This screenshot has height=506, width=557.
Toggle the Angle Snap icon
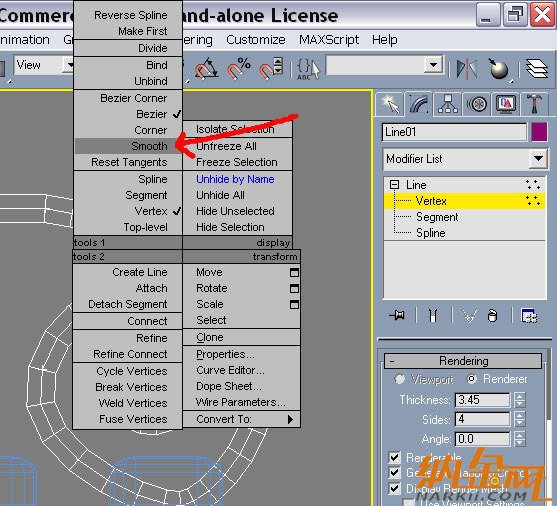coord(206,68)
